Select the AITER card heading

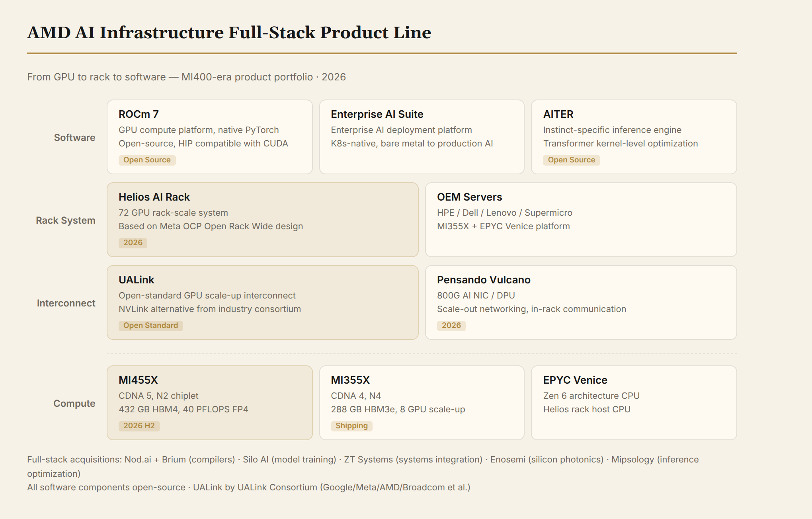coord(558,114)
